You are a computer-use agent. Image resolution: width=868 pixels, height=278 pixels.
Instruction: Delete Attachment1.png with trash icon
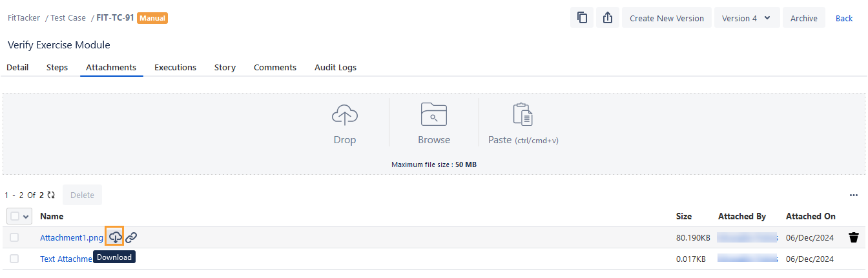[x=854, y=237]
